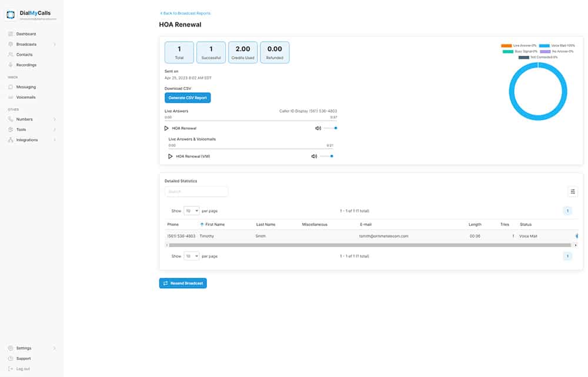Click the Generate CSV Report button
Viewport: 588px width, 377px height.
[x=188, y=97]
